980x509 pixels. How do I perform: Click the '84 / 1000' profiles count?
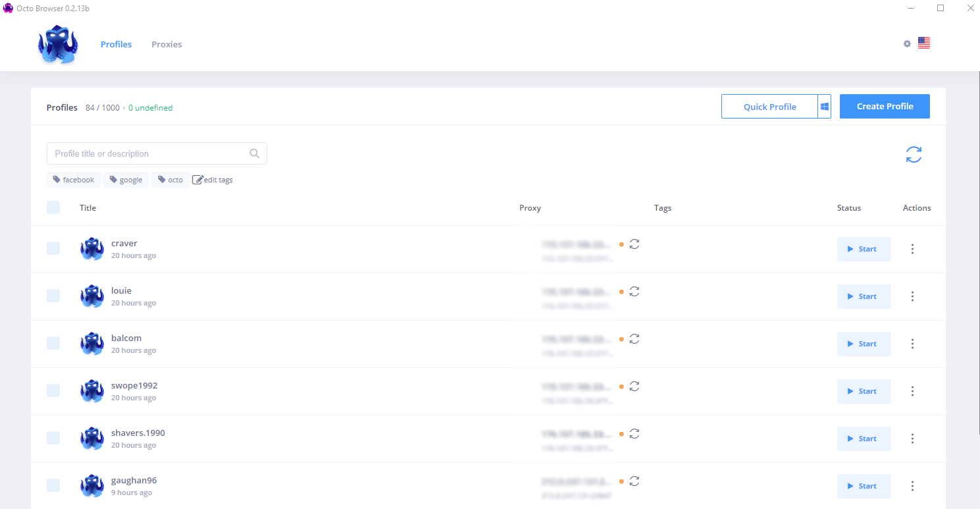[103, 107]
